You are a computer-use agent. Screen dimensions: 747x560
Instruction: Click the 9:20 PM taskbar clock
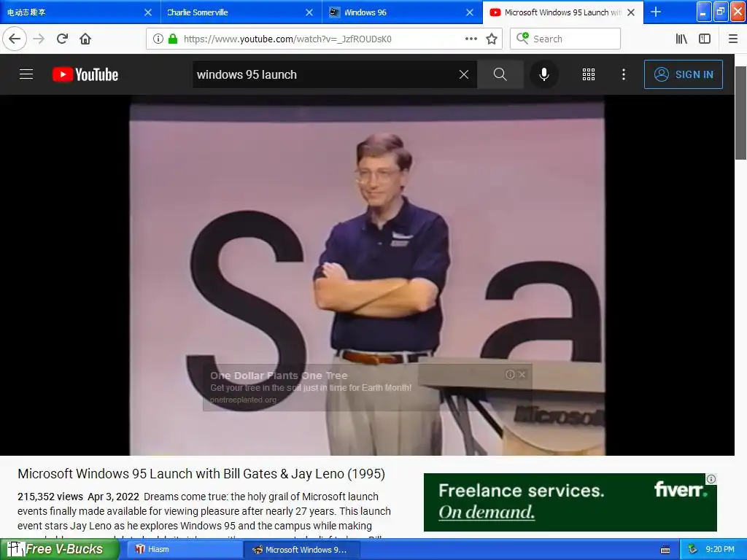(x=720, y=549)
